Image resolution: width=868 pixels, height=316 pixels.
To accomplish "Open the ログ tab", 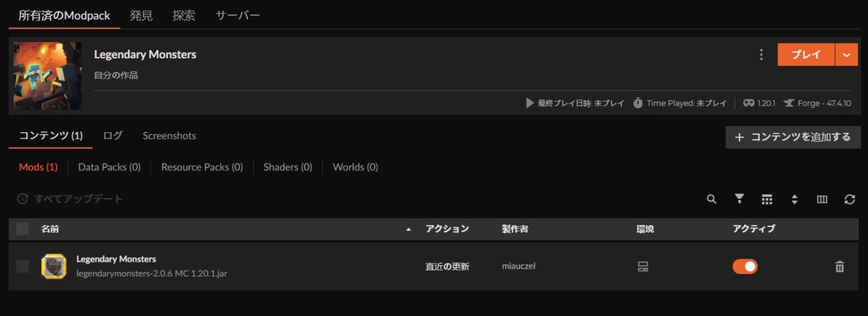I will 113,136.
